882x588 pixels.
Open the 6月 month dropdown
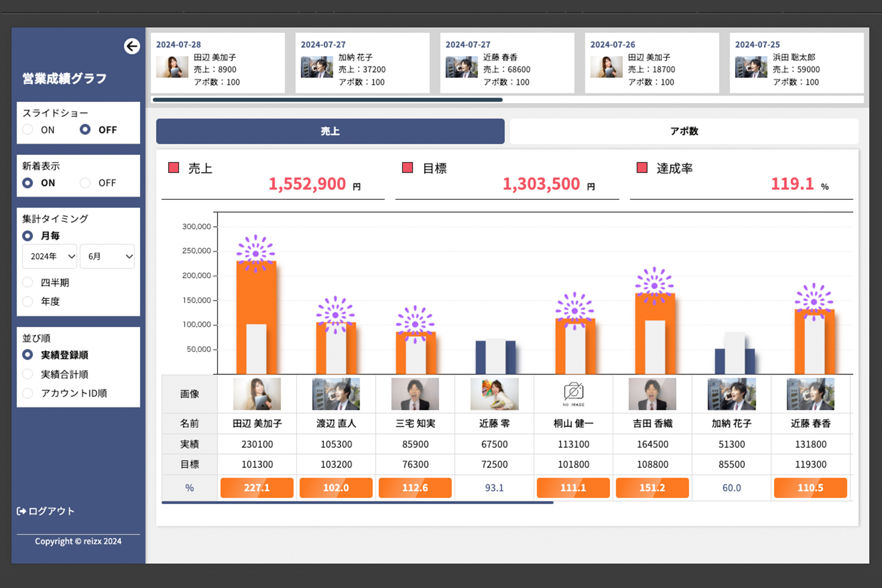107,256
